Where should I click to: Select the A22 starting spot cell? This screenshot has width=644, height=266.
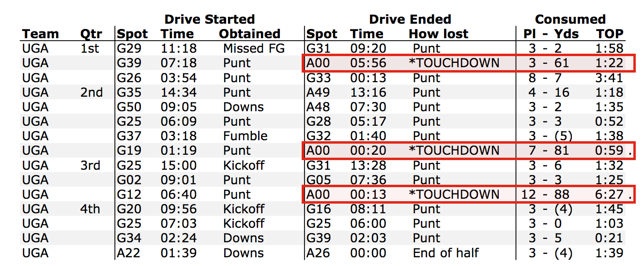(x=128, y=253)
